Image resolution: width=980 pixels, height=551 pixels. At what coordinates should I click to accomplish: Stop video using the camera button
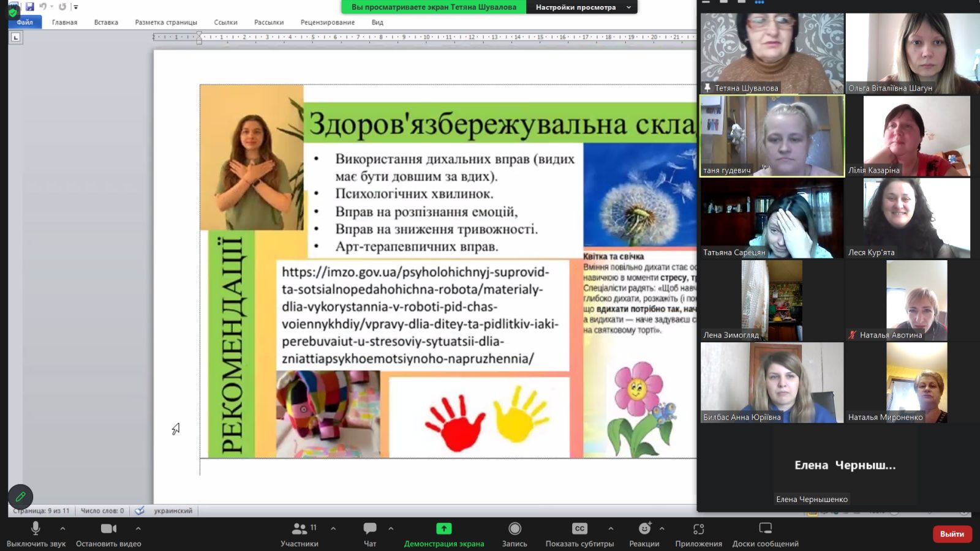click(x=108, y=529)
